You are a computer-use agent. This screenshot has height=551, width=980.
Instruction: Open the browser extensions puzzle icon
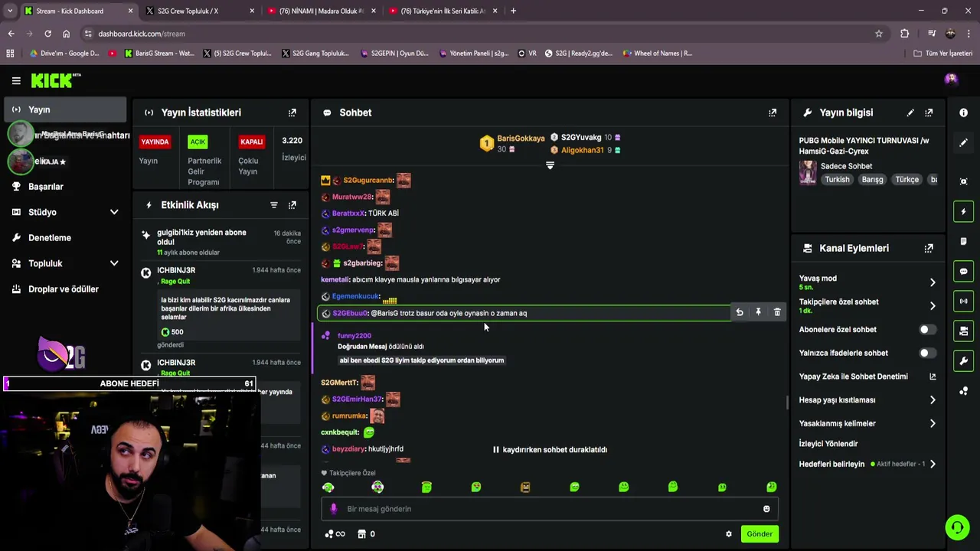[x=905, y=34]
